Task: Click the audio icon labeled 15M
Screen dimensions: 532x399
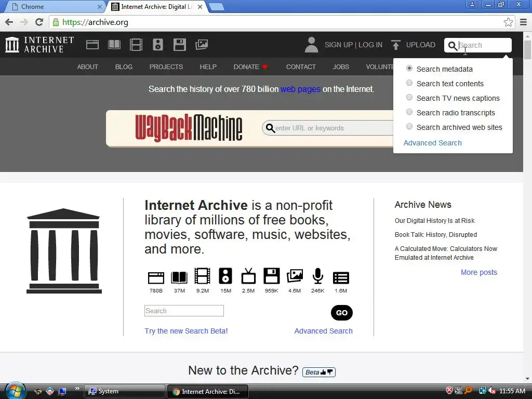Action: 225,276
